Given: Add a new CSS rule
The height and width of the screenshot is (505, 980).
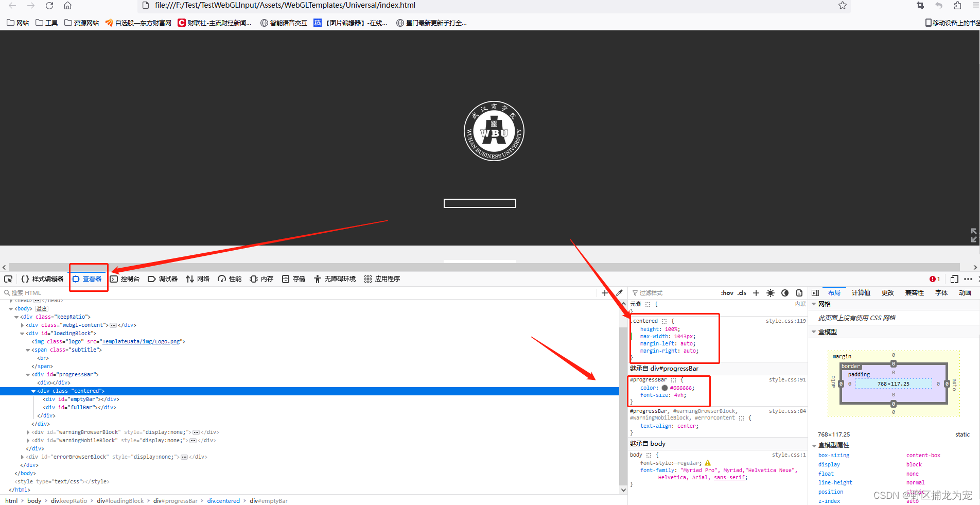Looking at the screenshot, I should [756, 292].
